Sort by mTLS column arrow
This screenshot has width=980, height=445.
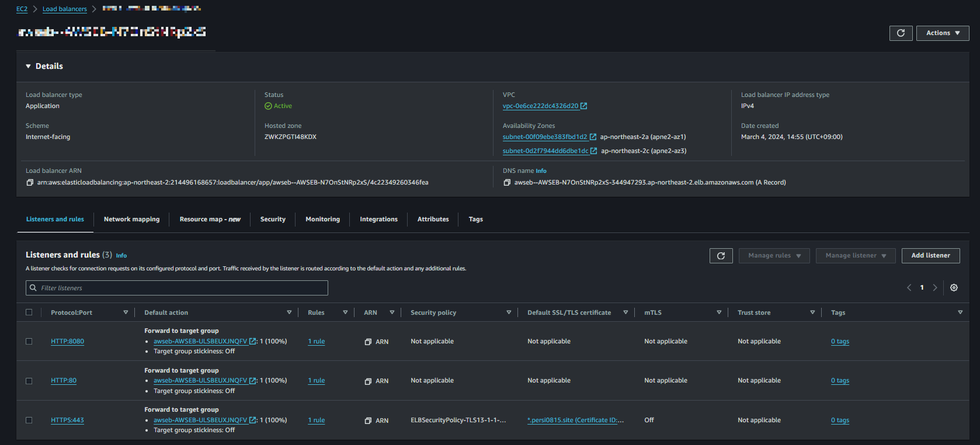coord(719,312)
